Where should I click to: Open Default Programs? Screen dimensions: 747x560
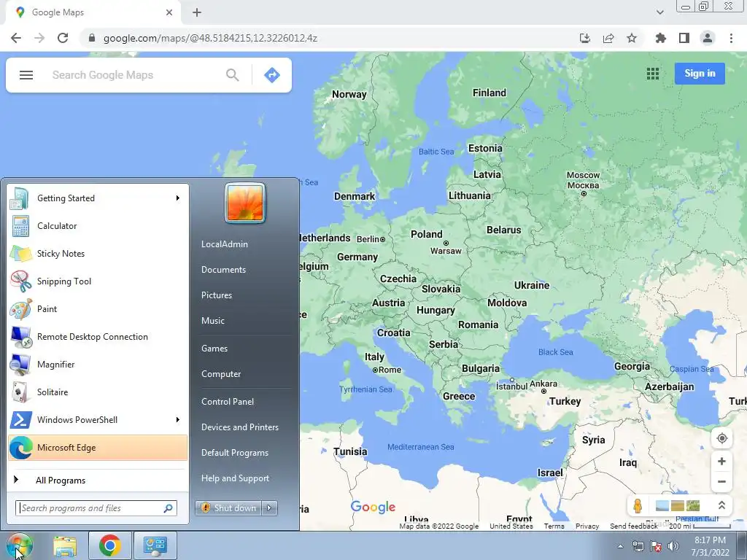[235, 453]
